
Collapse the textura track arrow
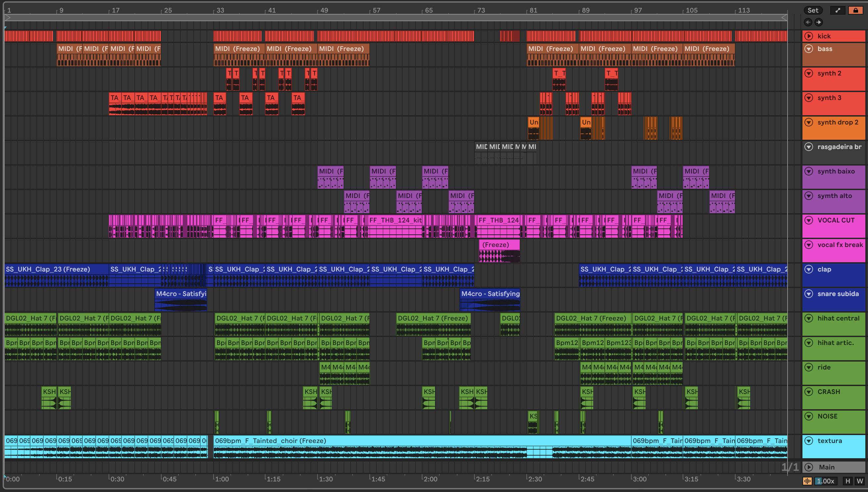808,441
